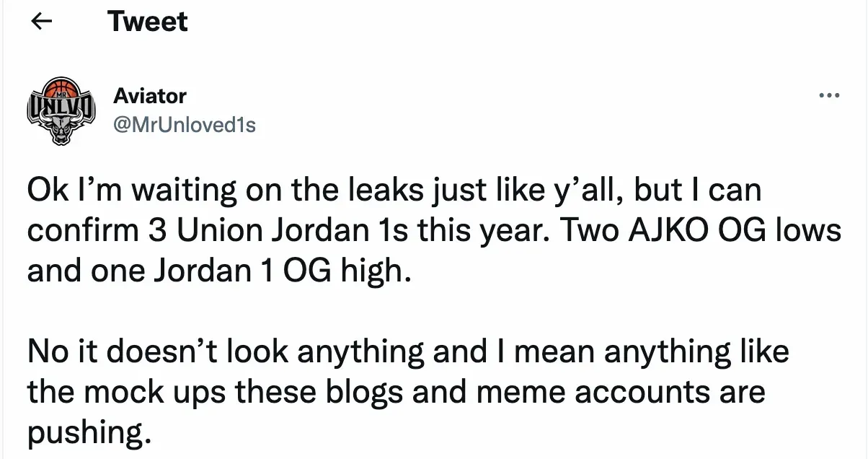Click the line starting "the mock ups"
This screenshot has height=459, width=868.
point(396,393)
